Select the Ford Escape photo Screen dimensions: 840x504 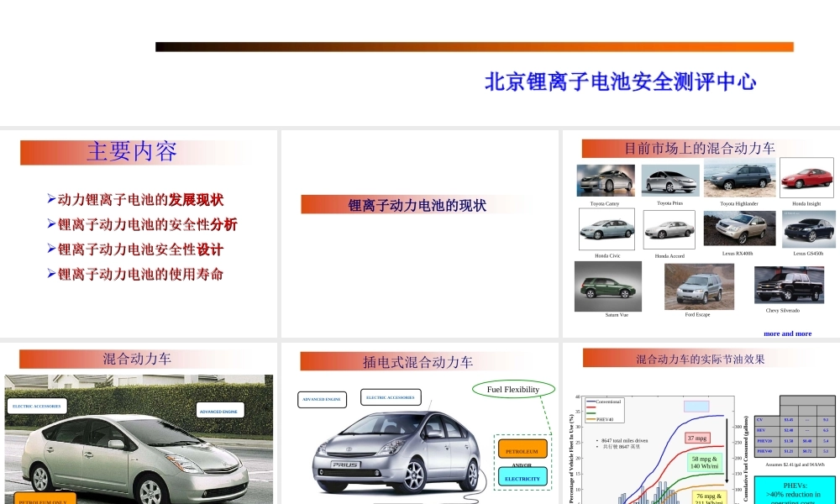point(699,286)
